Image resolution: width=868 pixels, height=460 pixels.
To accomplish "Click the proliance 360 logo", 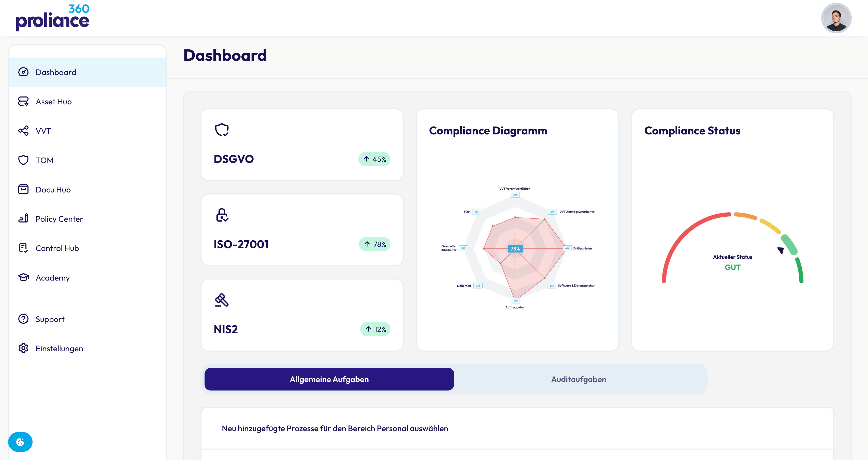I will point(53,18).
